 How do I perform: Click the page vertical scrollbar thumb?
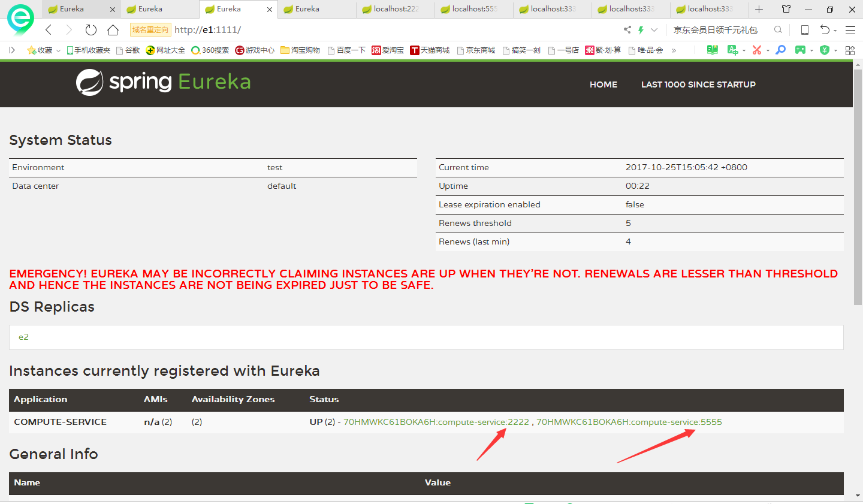858,186
